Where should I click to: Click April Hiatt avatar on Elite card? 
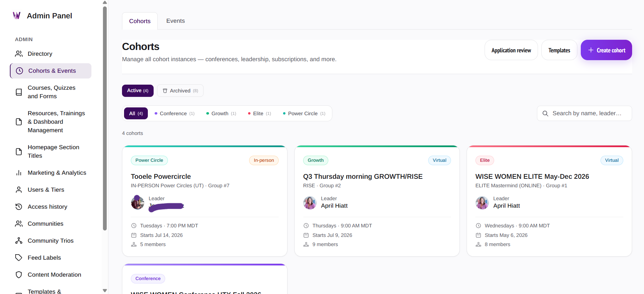pyautogui.click(x=482, y=203)
